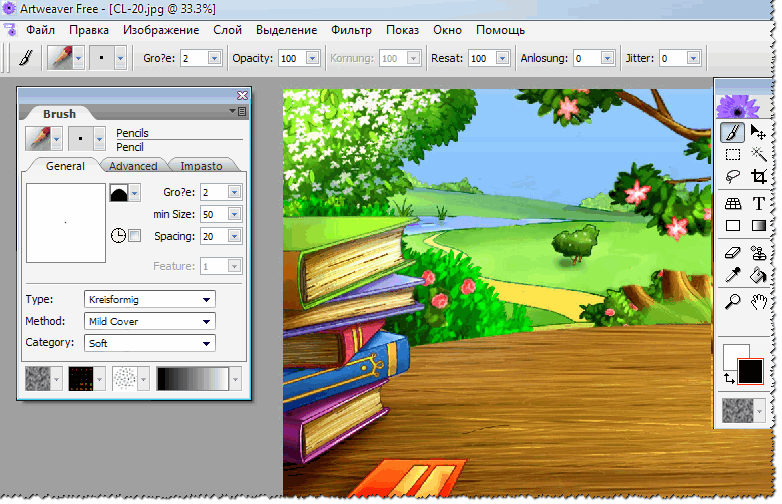
Task: Open the Выделение menu
Action: [287, 30]
